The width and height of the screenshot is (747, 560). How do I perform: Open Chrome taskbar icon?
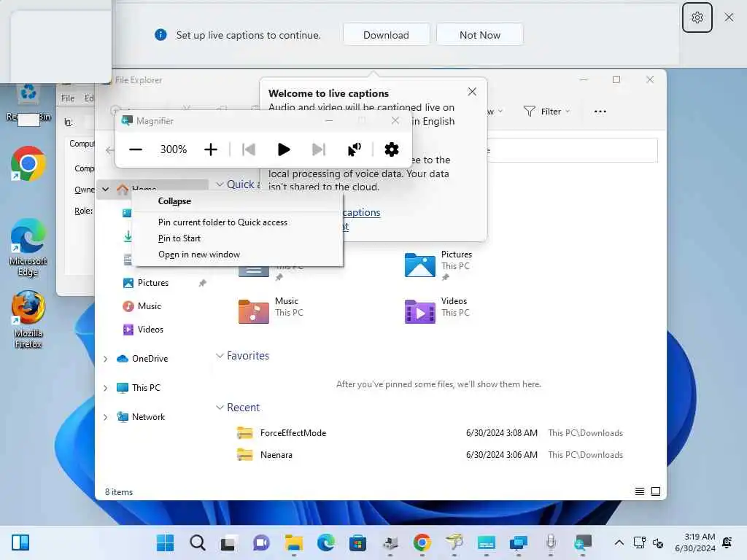[x=422, y=542]
